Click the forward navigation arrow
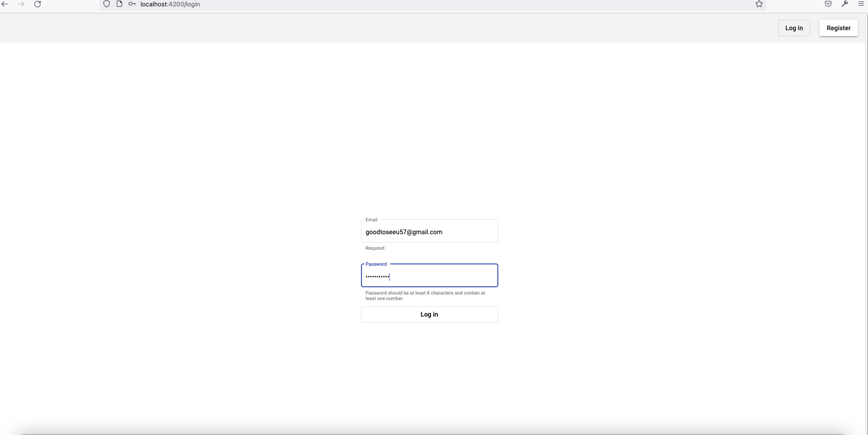Image resolution: width=868 pixels, height=435 pixels. pyautogui.click(x=21, y=4)
